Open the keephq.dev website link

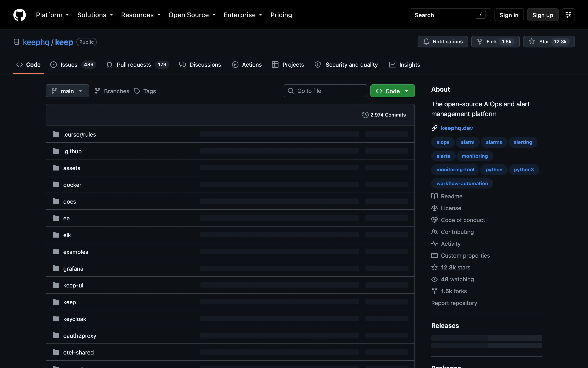tap(457, 128)
